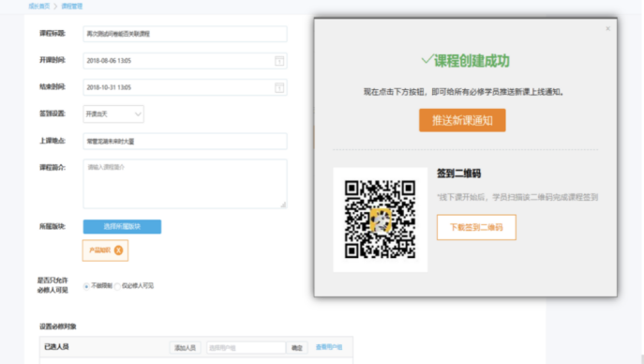Click the course title input field

185,34
